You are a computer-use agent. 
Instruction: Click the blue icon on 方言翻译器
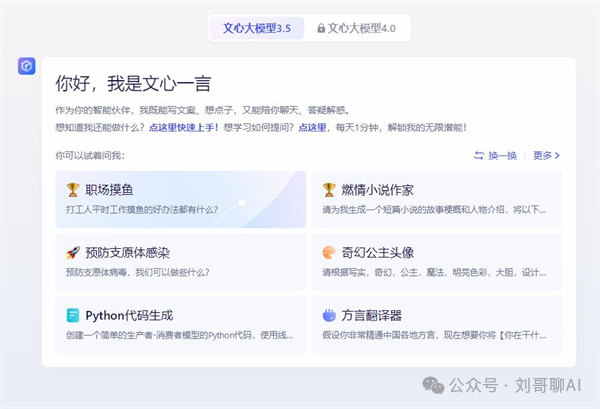coord(329,315)
